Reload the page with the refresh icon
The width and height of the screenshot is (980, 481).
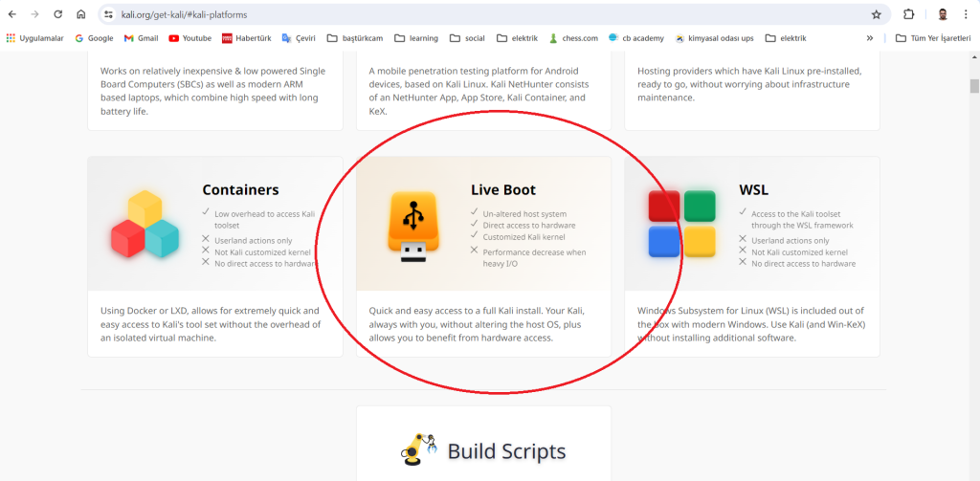pos(58,14)
